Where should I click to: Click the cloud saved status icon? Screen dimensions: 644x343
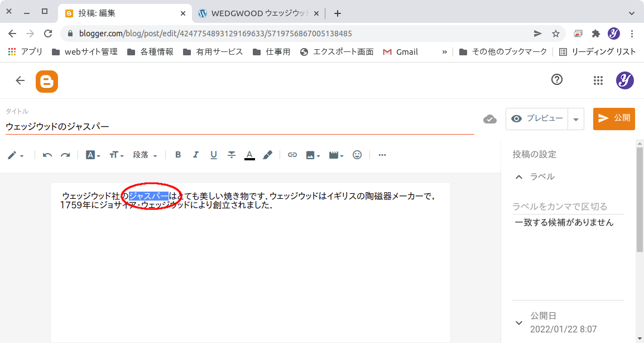point(489,120)
